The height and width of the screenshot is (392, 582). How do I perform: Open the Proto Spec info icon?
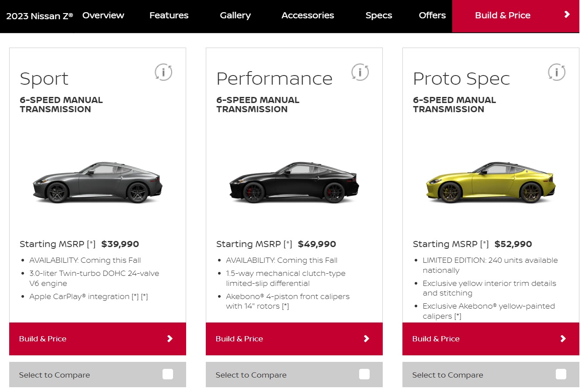click(556, 72)
